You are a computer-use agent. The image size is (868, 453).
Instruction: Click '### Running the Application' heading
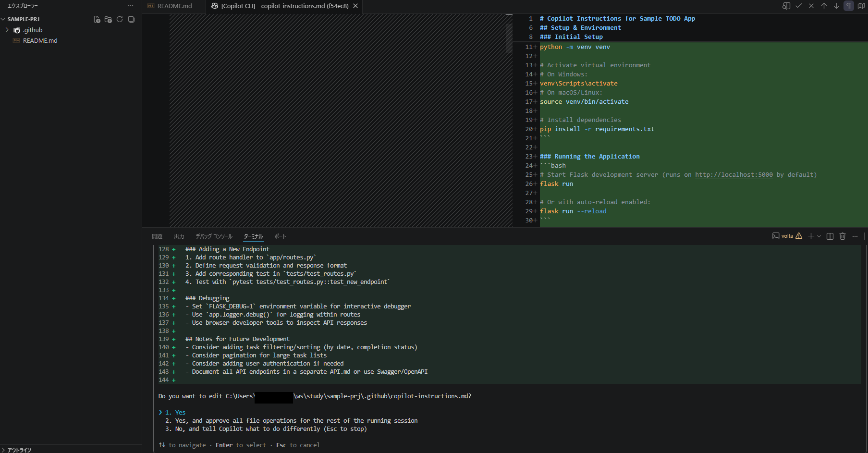click(590, 157)
